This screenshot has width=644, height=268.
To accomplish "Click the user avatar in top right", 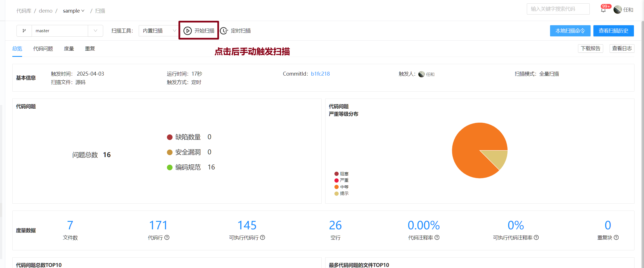I will pyautogui.click(x=617, y=10).
